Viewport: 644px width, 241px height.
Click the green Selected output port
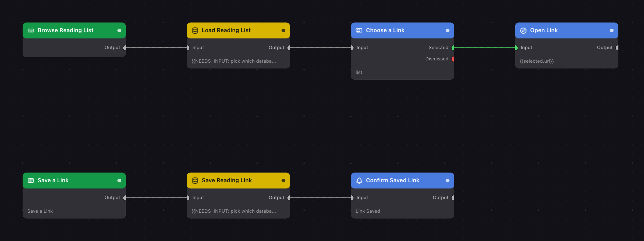pyautogui.click(x=453, y=48)
